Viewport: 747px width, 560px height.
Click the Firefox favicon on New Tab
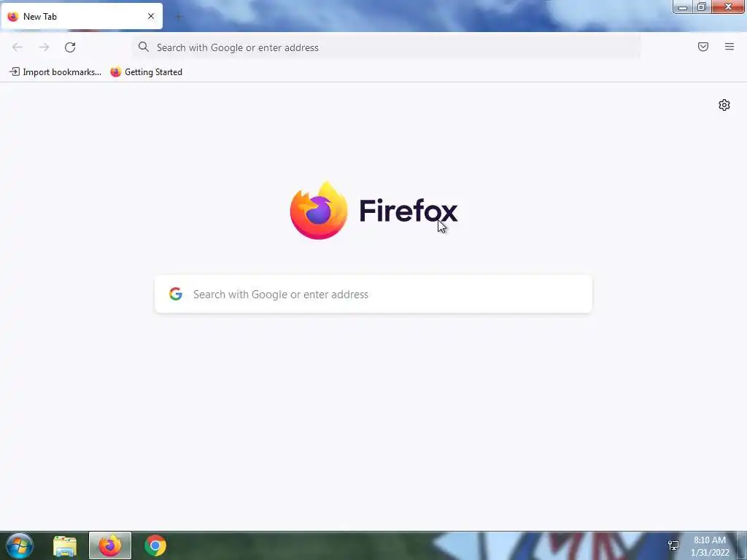(x=13, y=16)
